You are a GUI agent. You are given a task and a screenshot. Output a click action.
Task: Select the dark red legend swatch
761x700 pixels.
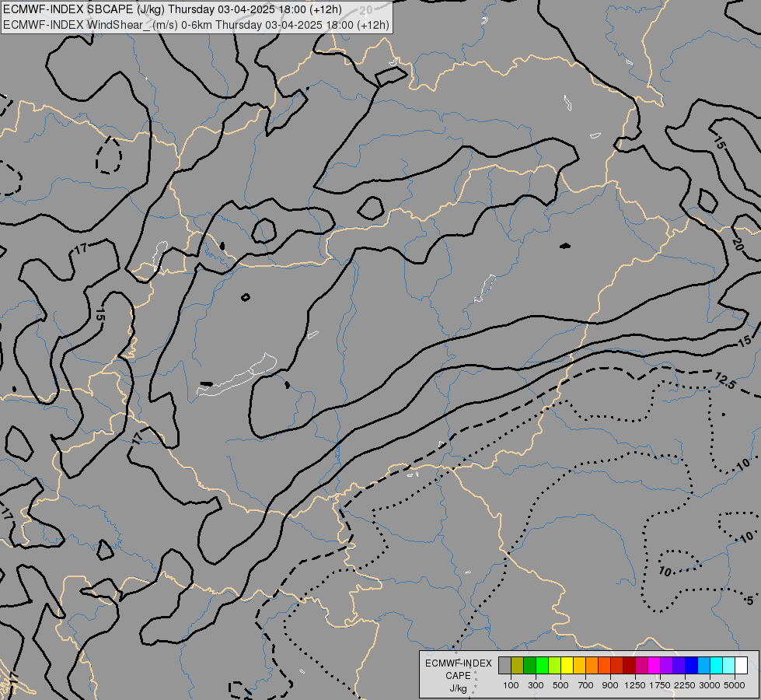click(629, 665)
